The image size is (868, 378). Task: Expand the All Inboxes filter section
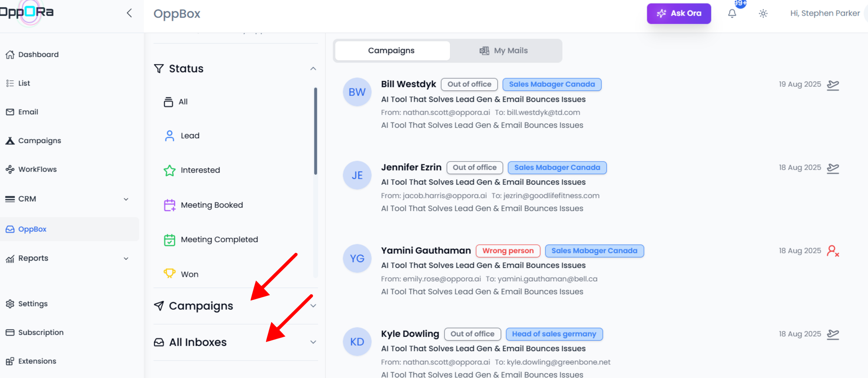(313, 342)
